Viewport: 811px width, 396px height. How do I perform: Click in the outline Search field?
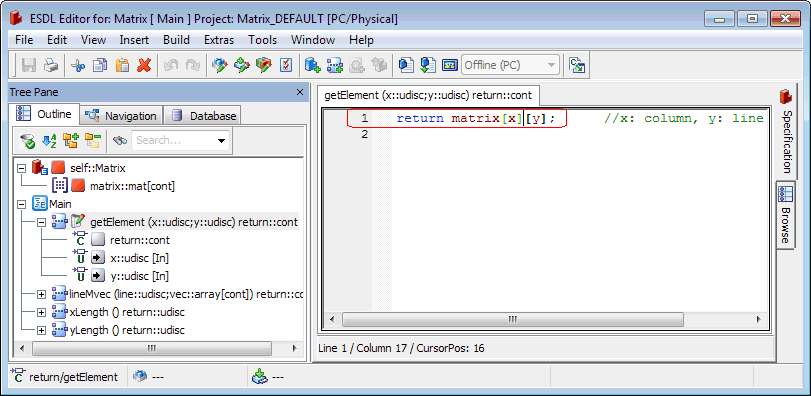(x=173, y=141)
